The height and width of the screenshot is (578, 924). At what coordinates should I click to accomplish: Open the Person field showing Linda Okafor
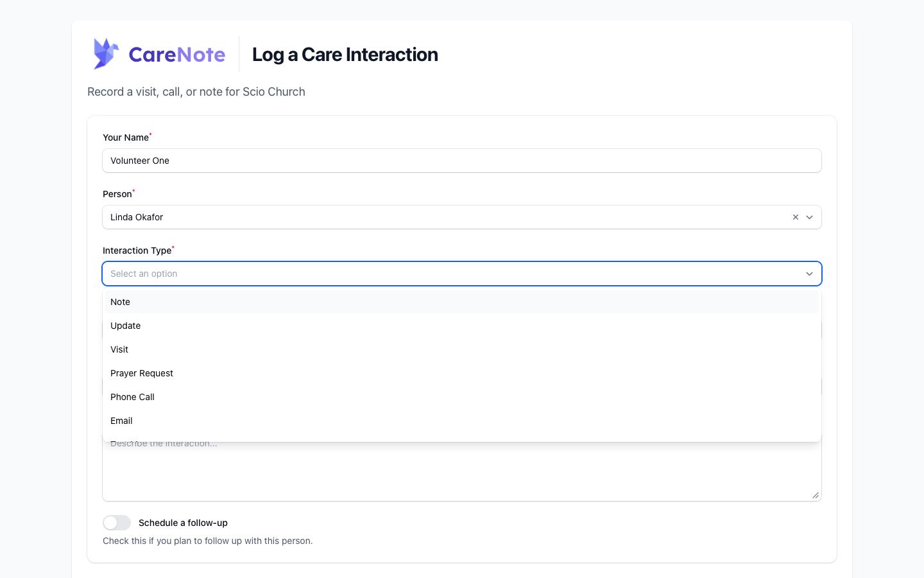462,217
